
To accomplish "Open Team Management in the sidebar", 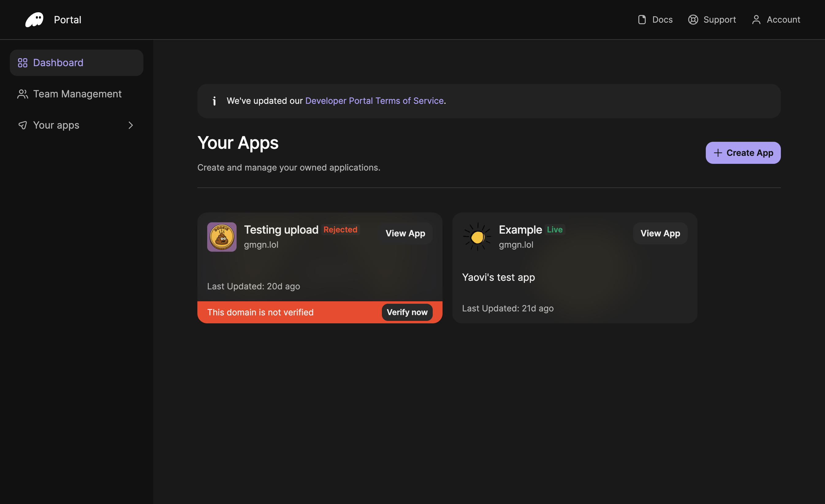I will [77, 94].
